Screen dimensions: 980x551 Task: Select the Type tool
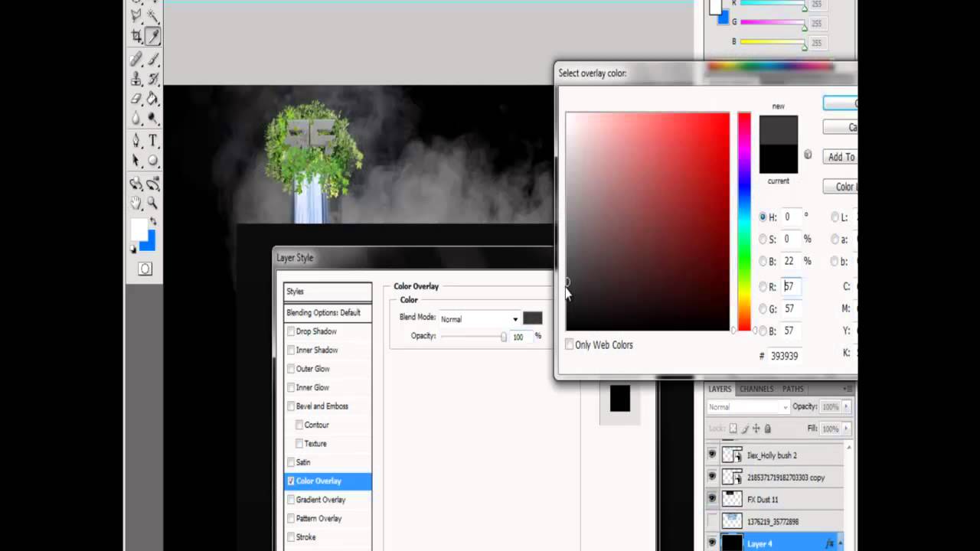153,141
